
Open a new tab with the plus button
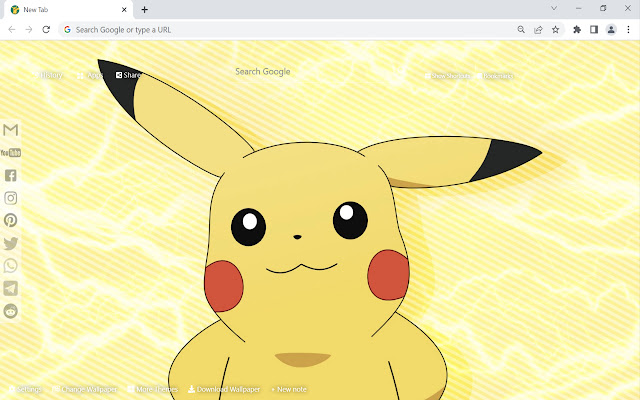point(144,9)
